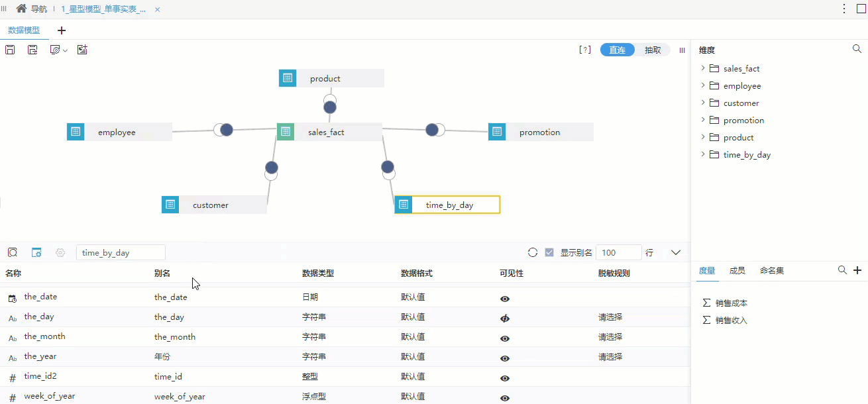Click the fourth toolbar icon beside settings dropdown

[x=82, y=50]
